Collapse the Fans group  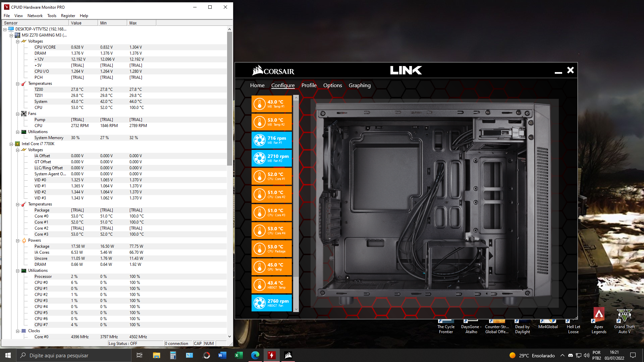tap(18, 114)
